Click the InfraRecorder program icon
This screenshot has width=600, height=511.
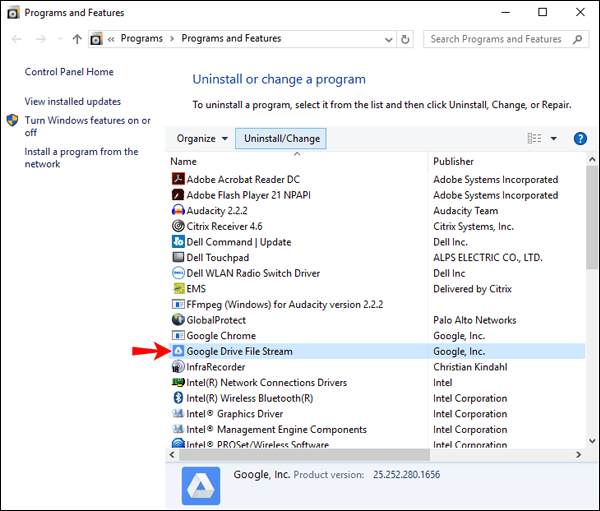pyautogui.click(x=178, y=367)
